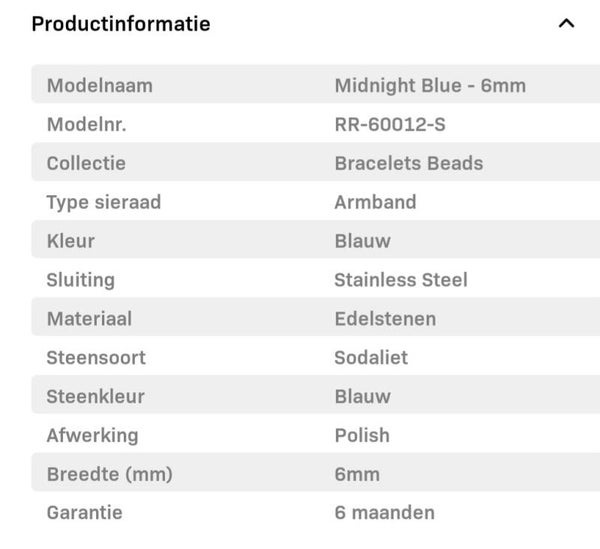
Task: Click the 6 maanden warranty value
Action: point(385,513)
